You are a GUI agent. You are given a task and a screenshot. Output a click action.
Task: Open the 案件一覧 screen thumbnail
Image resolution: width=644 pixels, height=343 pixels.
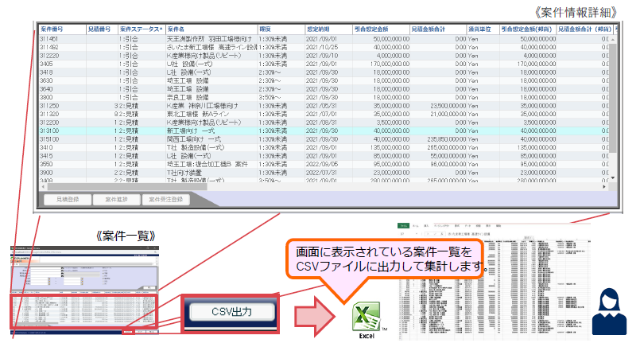(84, 289)
